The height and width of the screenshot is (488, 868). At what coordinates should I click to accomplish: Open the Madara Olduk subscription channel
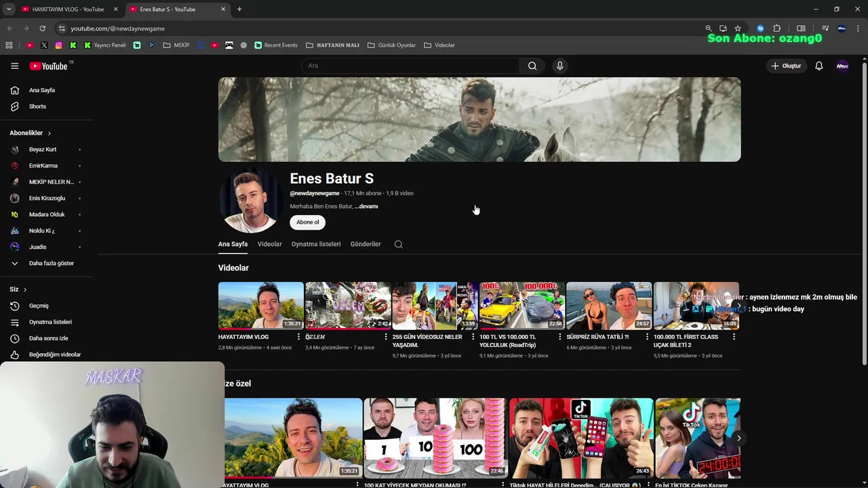tap(47, 214)
